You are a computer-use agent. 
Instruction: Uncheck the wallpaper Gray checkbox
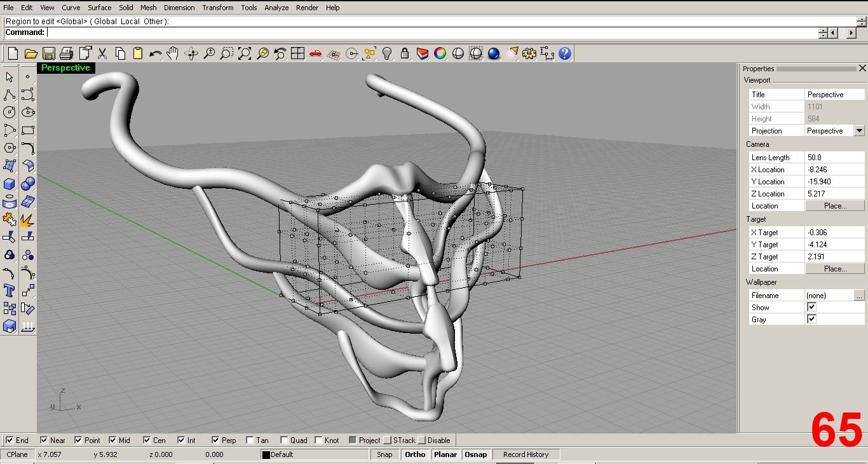tap(811, 319)
